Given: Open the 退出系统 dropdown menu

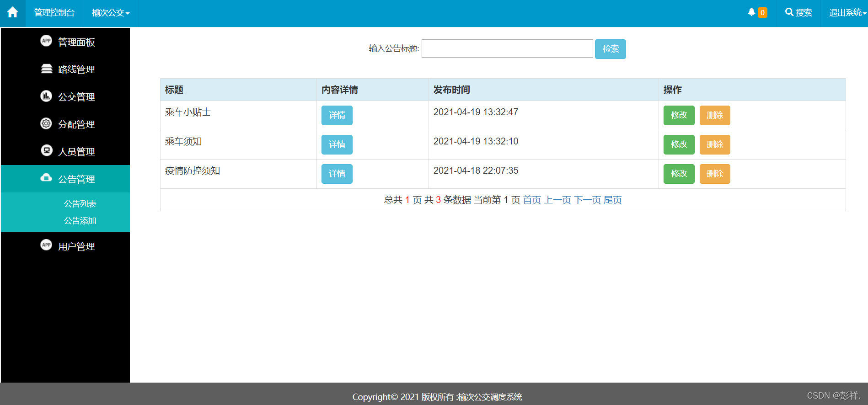Looking at the screenshot, I should point(848,13).
